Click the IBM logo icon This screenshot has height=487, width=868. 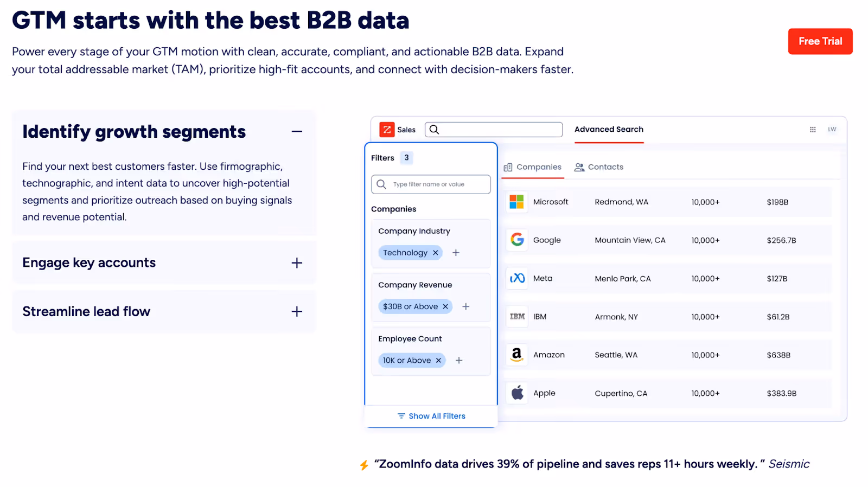pyautogui.click(x=517, y=316)
